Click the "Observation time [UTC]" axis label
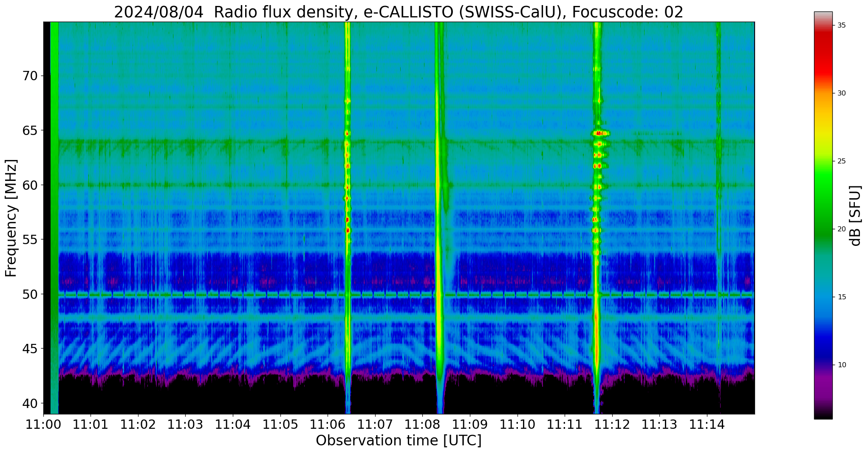This screenshot has height=453, width=868. click(399, 441)
